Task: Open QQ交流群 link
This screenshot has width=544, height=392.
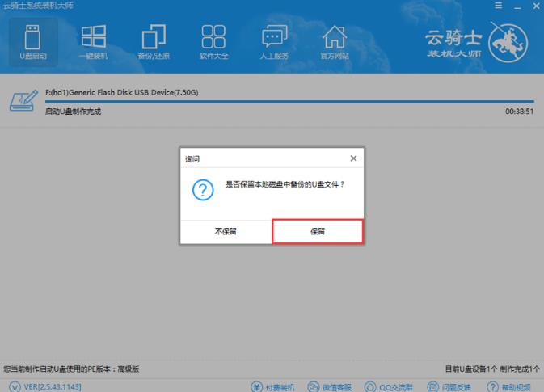Action: tap(389, 387)
